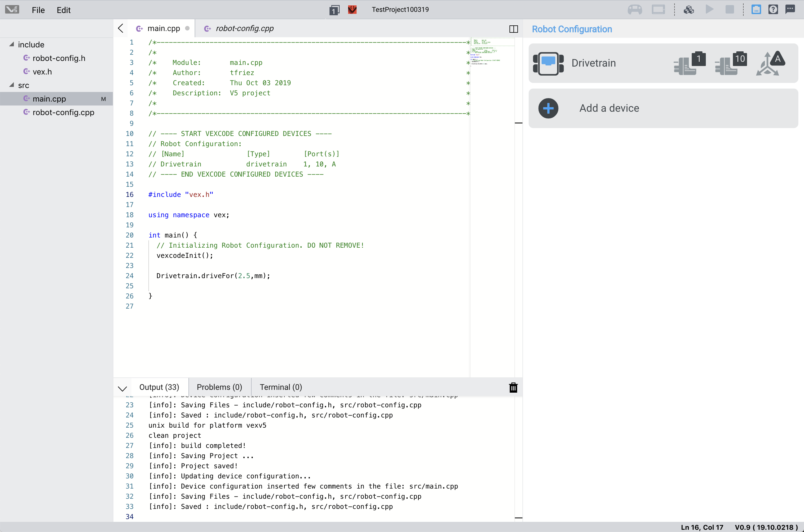This screenshot has width=804, height=532.
Task: Click the Add a device button label
Action: point(609,108)
